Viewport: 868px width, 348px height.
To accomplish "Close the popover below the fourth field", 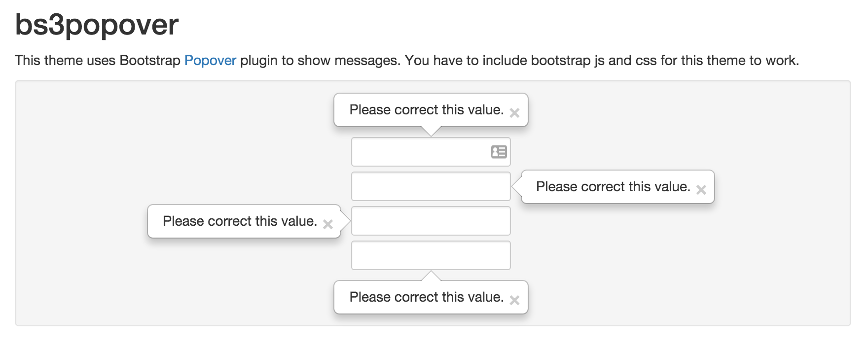I will (514, 300).
